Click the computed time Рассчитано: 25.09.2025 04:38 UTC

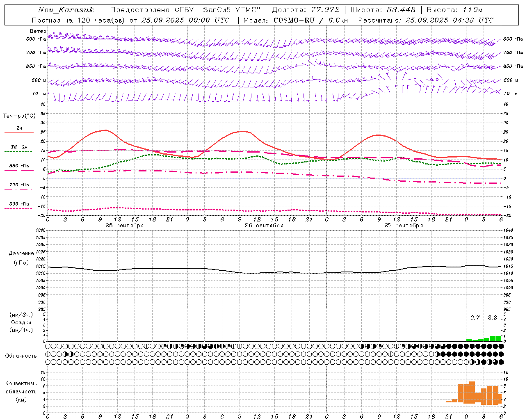426,20
